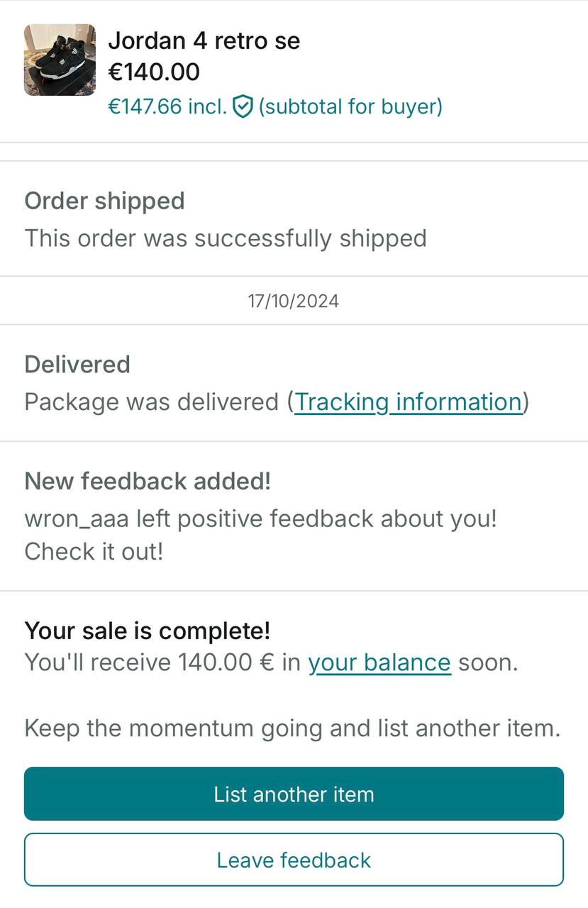Tap the €147.66 incl. buyer amount
Viewport: 588px width, 908px height.
pyautogui.click(x=167, y=107)
